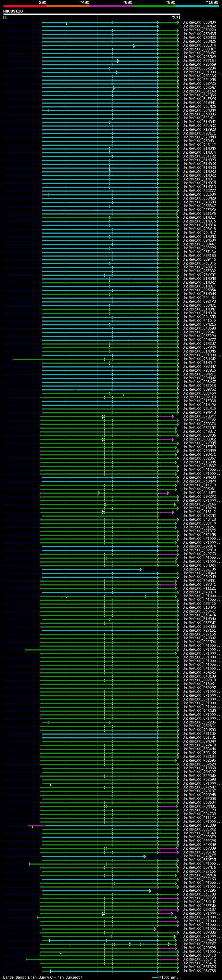Screen dimensions: 222x980
Task: Select hit UniRef100_A9NPT3
Action: pos(199,413)
